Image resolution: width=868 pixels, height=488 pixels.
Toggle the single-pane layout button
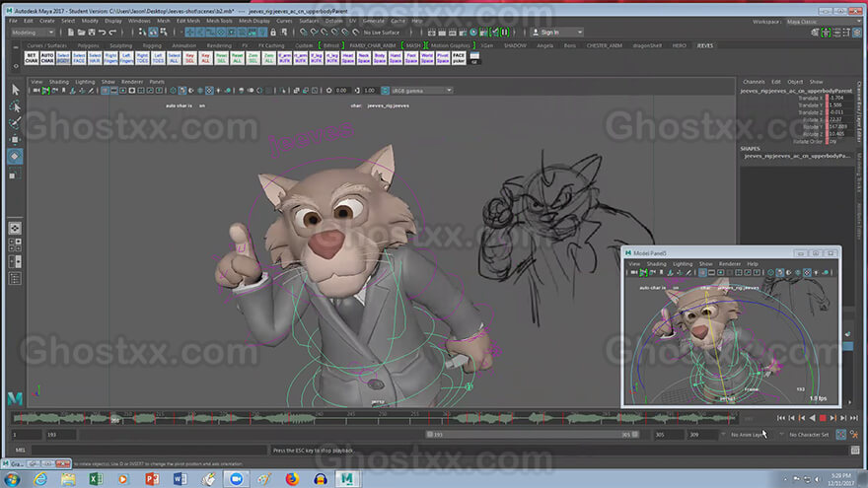click(x=15, y=228)
